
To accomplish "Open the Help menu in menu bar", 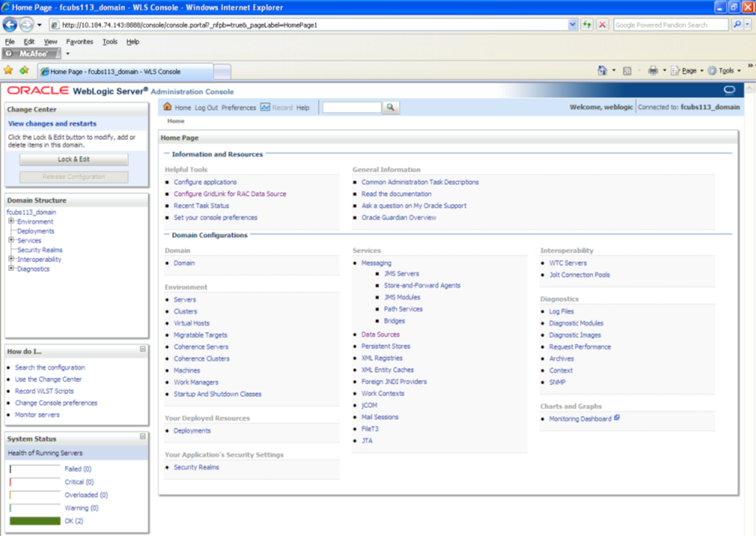I will click(x=133, y=41).
